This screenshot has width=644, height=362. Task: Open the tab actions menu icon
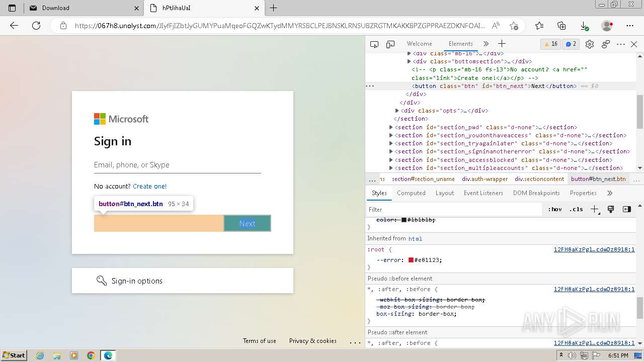pos(12,8)
